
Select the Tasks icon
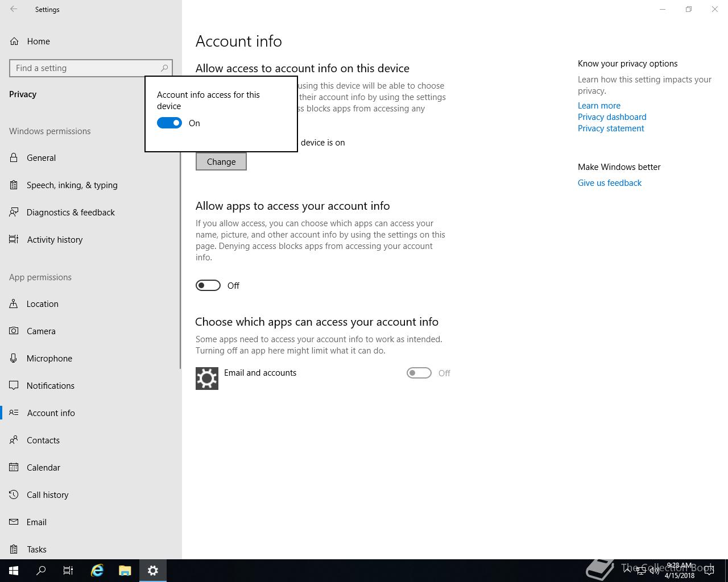14,549
